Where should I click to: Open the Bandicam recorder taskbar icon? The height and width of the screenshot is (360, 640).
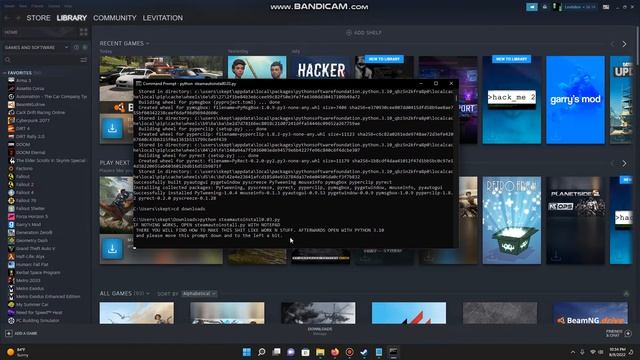tap(349, 352)
